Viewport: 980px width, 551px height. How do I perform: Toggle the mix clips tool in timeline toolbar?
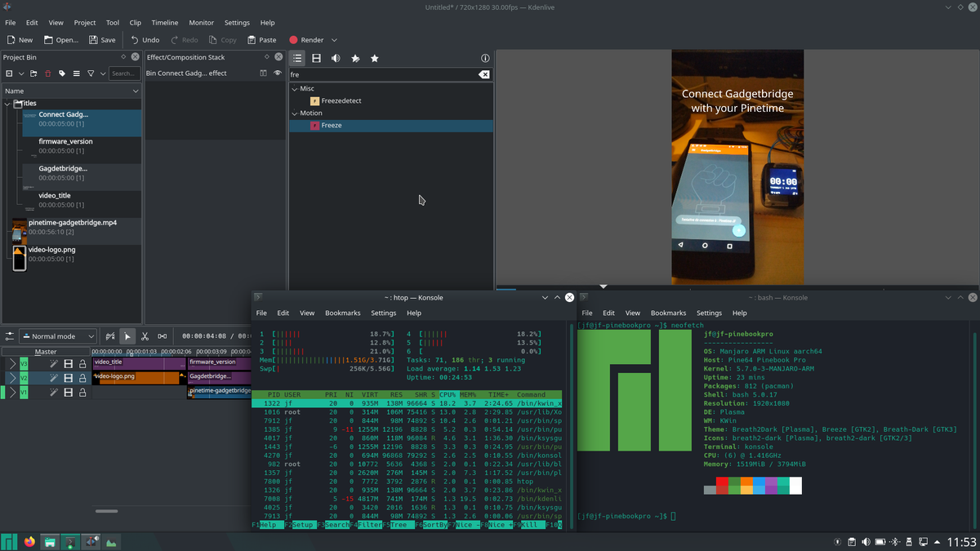pos(110,336)
